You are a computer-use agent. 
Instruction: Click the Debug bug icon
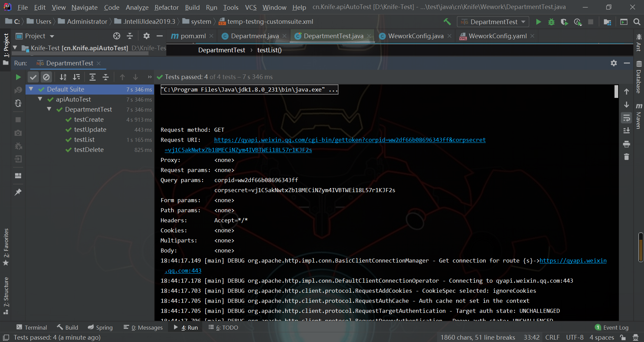pos(551,22)
